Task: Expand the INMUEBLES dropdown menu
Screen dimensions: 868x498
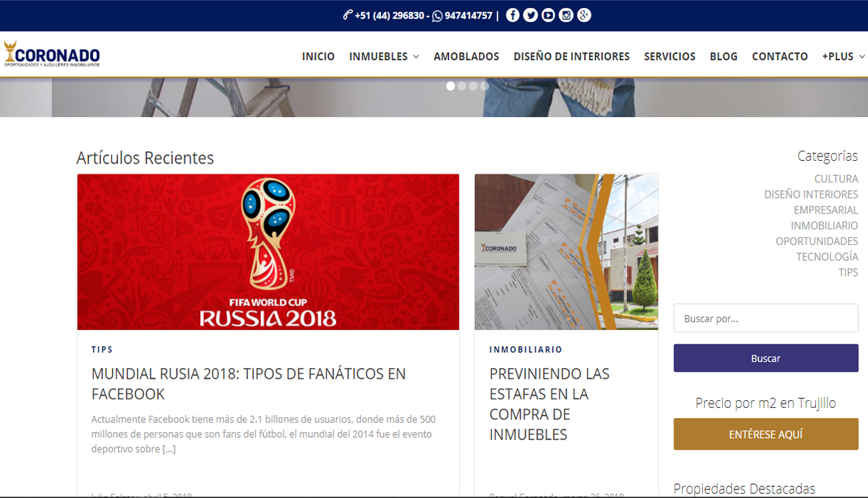Action: tap(384, 56)
